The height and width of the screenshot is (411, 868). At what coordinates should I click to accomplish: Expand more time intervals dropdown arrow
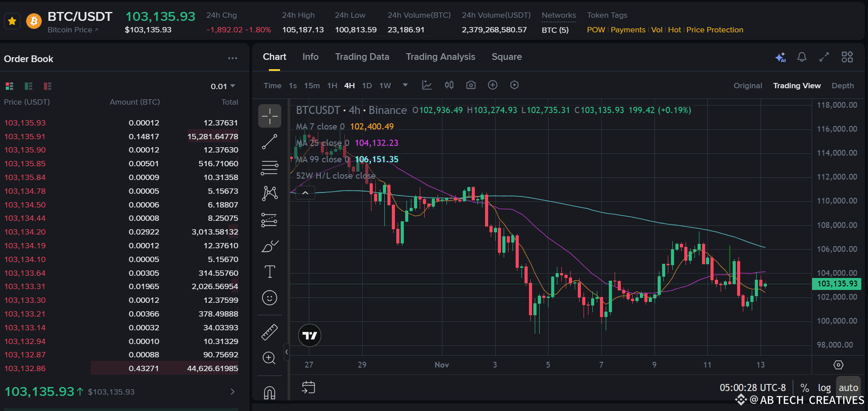(x=405, y=85)
